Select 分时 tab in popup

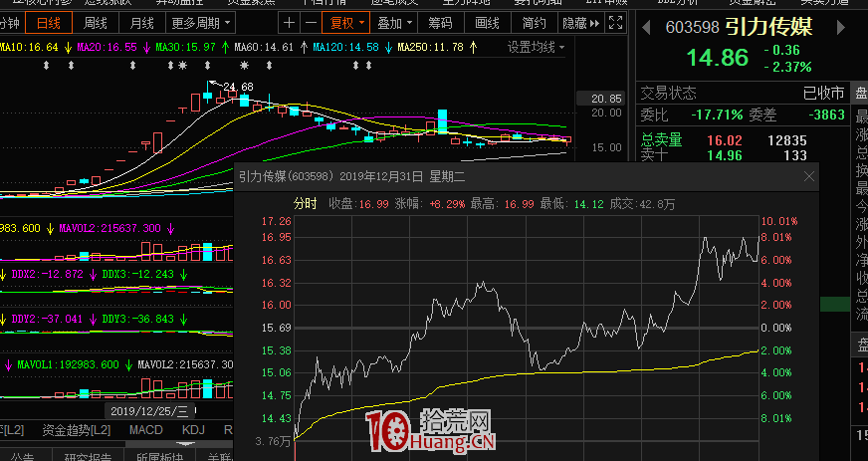(x=305, y=204)
